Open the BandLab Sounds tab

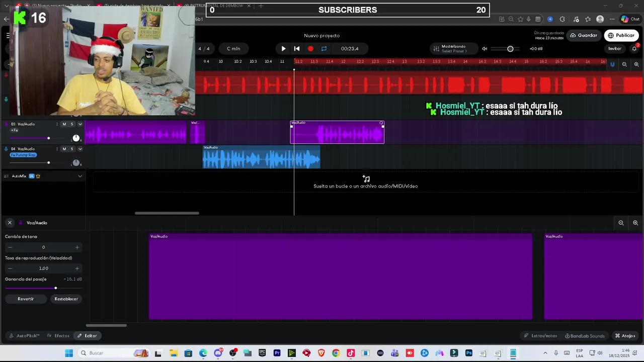point(585,336)
